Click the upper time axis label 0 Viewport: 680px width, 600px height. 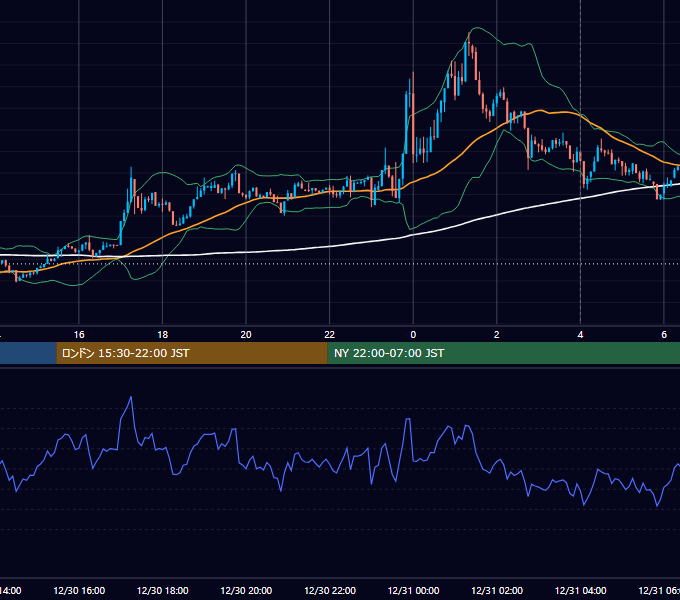pyautogui.click(x=413, y=335)
